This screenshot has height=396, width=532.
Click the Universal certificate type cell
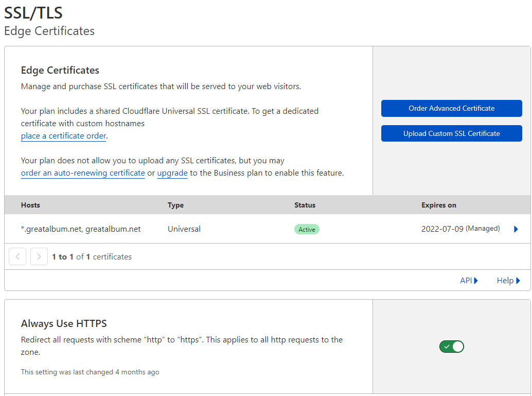[184, 229]
